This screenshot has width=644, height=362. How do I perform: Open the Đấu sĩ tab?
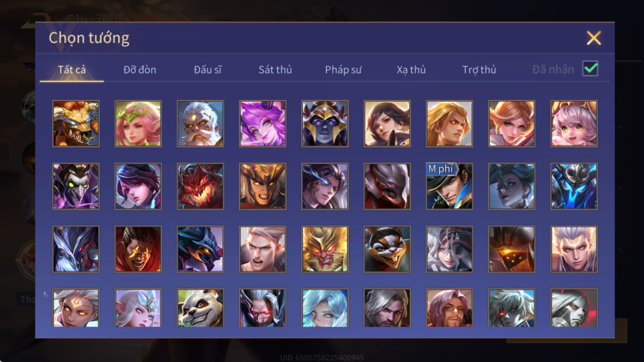point(207,70)
